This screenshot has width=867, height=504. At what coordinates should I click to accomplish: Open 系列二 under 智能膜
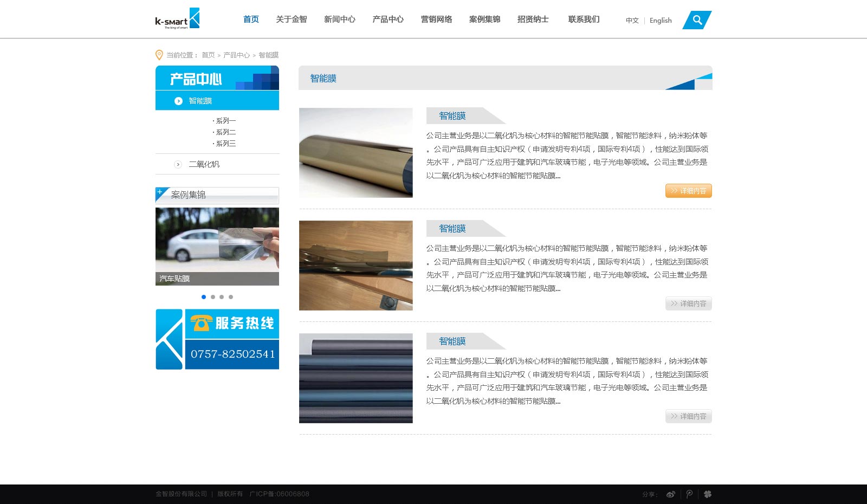pos(225,132)
